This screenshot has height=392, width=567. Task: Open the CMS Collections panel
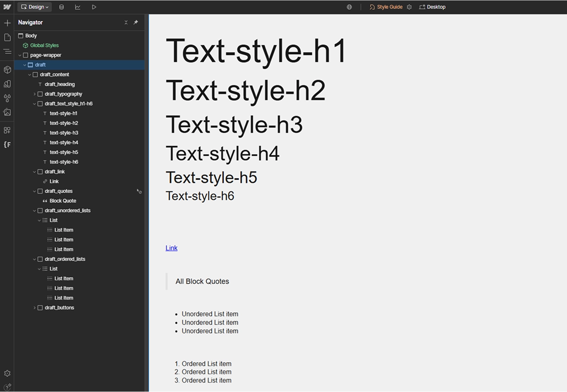click(x=61, y=7)
